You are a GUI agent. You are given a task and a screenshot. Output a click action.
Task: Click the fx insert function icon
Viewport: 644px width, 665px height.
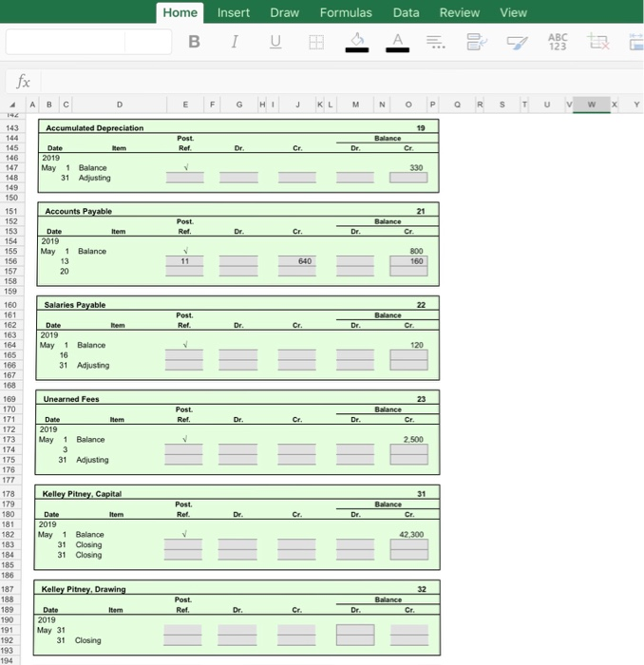(x=23, y=81)
